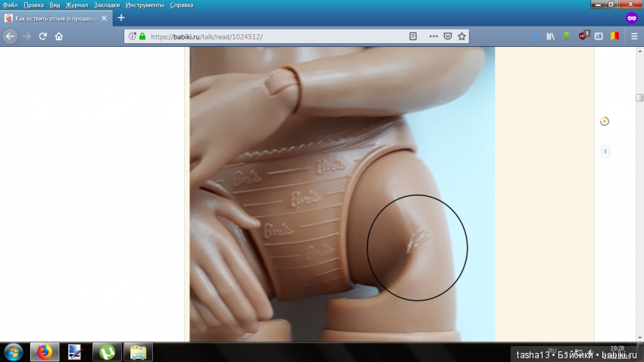Save page to Pocket
This screenshot has width=644, height=362.
click(x=448, y=36)
